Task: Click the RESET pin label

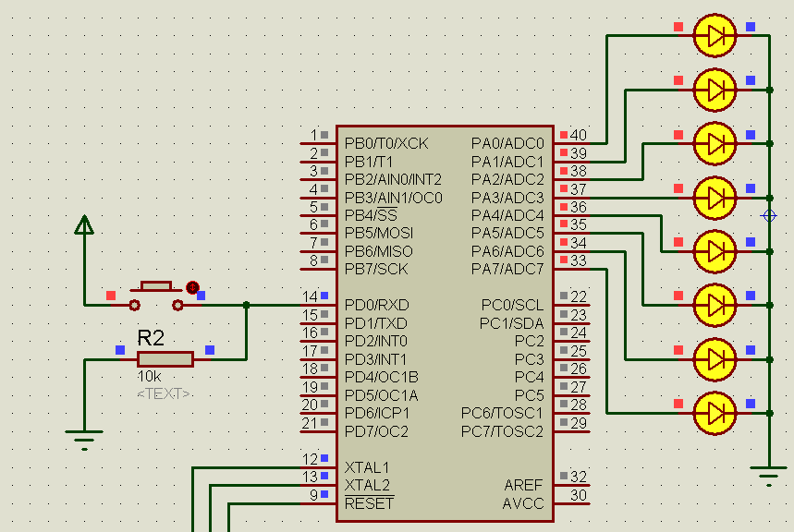Action: (370, 502)
